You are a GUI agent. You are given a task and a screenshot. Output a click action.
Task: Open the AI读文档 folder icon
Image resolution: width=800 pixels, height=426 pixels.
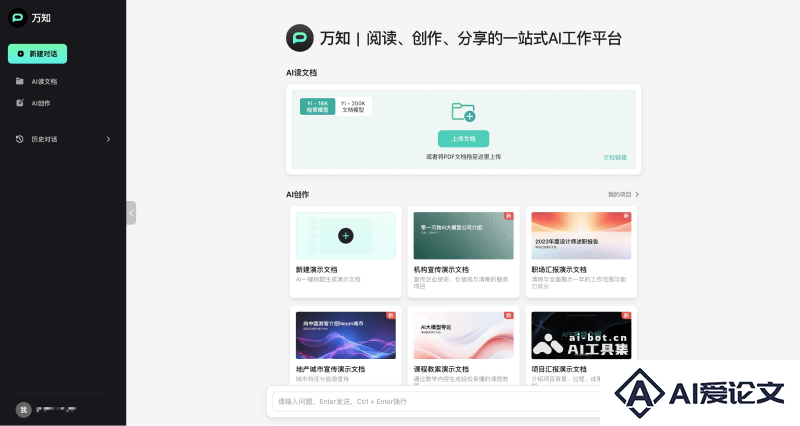(19, 81)
